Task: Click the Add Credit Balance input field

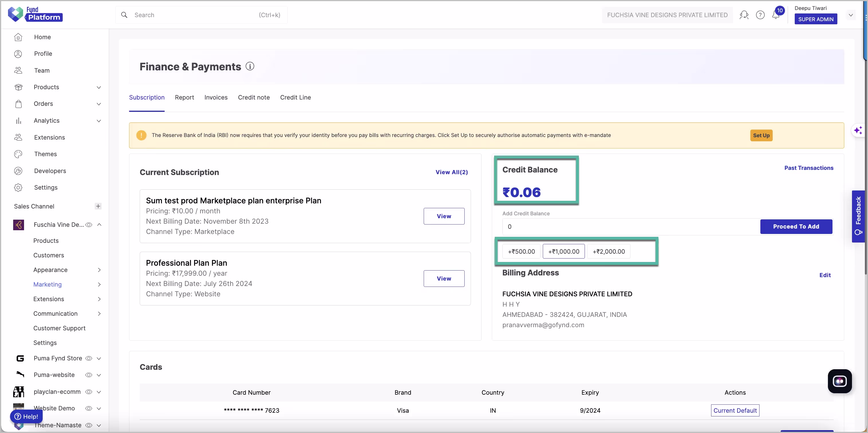Action: coord(630,227)
